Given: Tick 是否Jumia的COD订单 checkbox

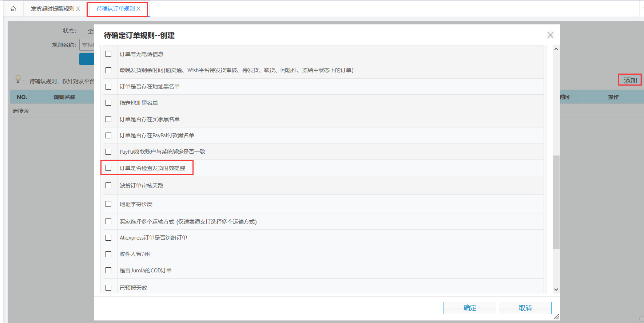Looking at the screenshot, I should tap(108, 270).
